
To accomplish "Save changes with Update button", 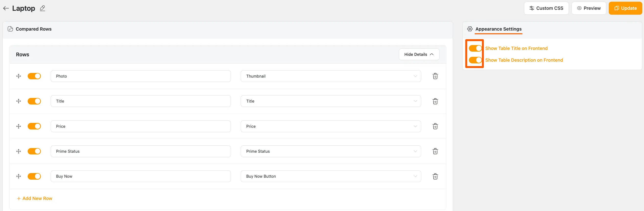I will point(625,8).
